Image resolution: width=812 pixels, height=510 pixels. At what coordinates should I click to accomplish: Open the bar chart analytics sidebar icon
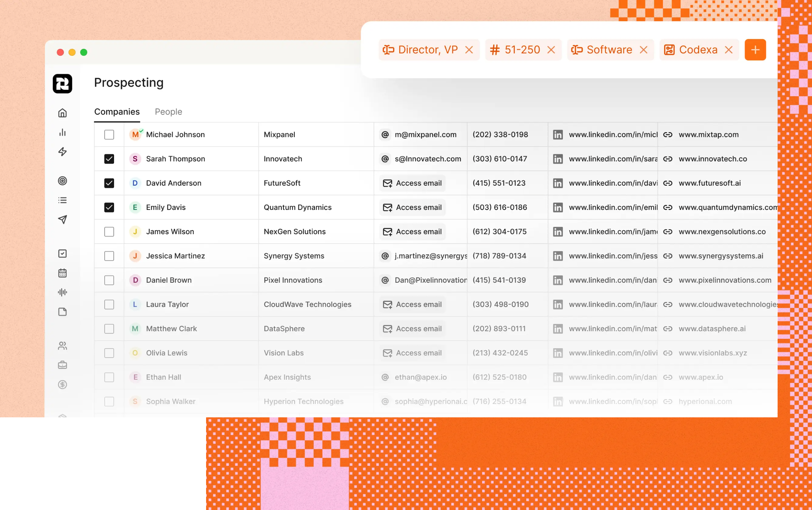coord(62,132)
